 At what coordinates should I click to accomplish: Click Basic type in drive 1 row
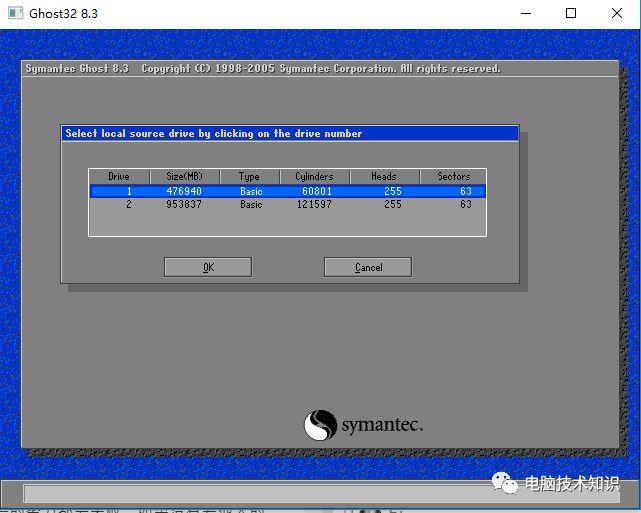pos(251,191)
